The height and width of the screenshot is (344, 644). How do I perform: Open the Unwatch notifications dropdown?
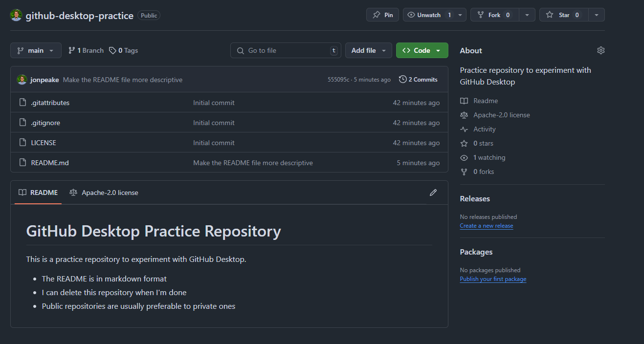[x=435, y=15]
